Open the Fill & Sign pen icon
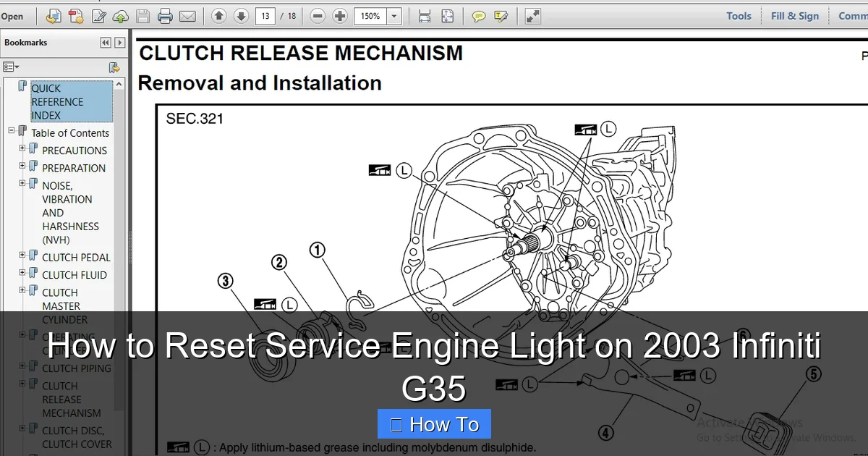This screenshot has height=456, width=868. click(x=98, y=16)
